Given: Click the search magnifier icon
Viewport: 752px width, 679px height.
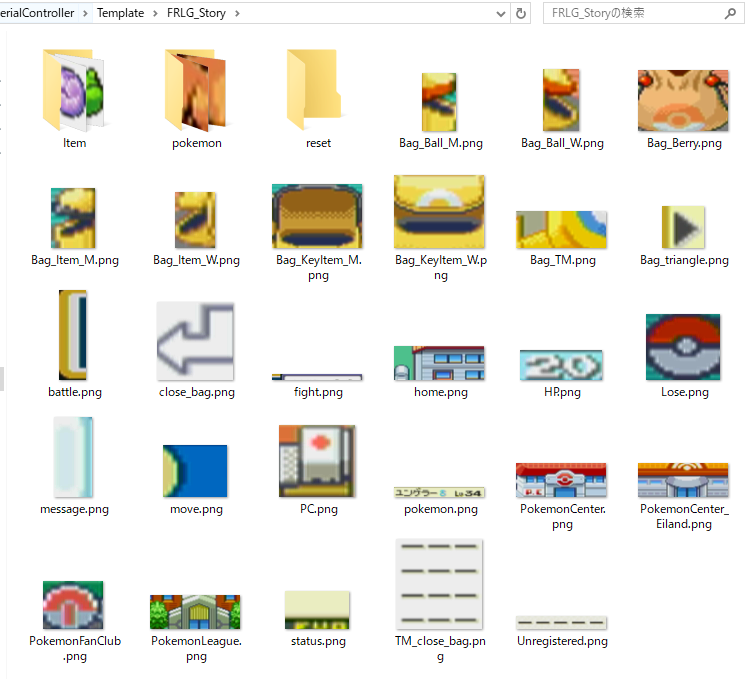Looking at the screenshot, I should pos(730,13).
